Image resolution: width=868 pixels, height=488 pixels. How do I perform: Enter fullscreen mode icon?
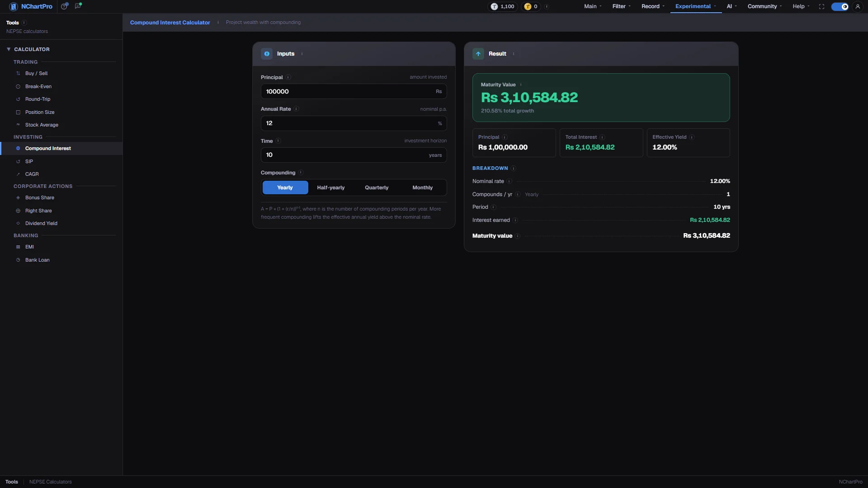[821, 6]
